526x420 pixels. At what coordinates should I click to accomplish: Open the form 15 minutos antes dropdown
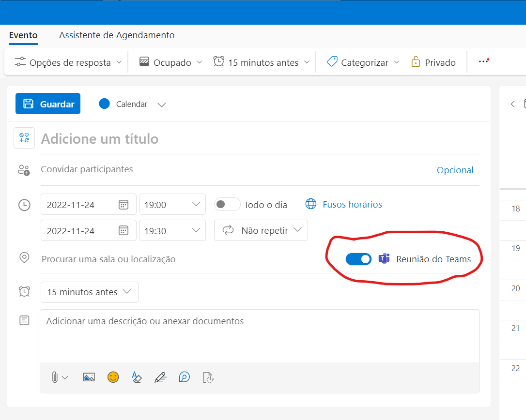90,292
